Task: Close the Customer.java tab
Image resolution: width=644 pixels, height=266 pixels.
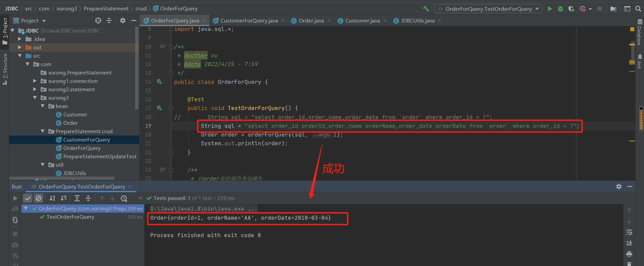Action: [385, 20]
